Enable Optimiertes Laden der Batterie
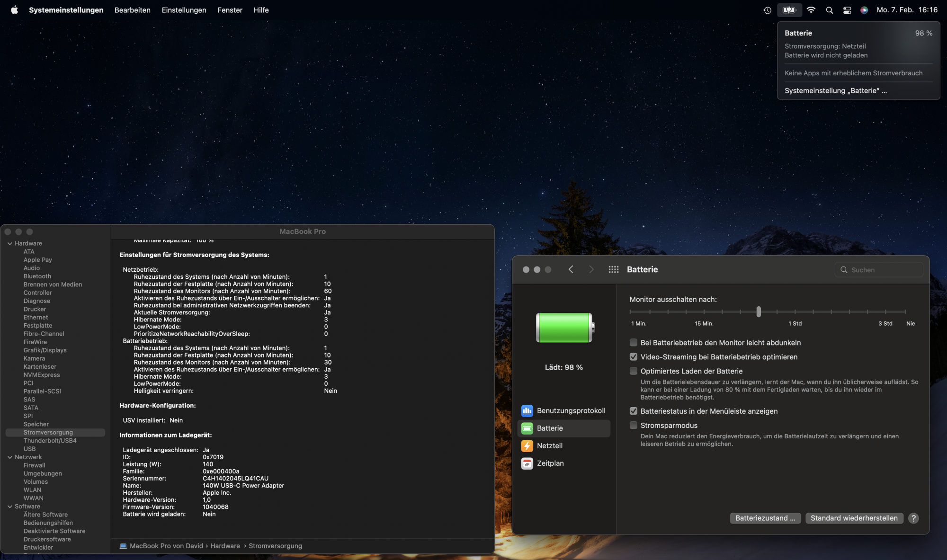Image resolution: width=947 pixels, height=560 pixels. (x=634, y=371)
